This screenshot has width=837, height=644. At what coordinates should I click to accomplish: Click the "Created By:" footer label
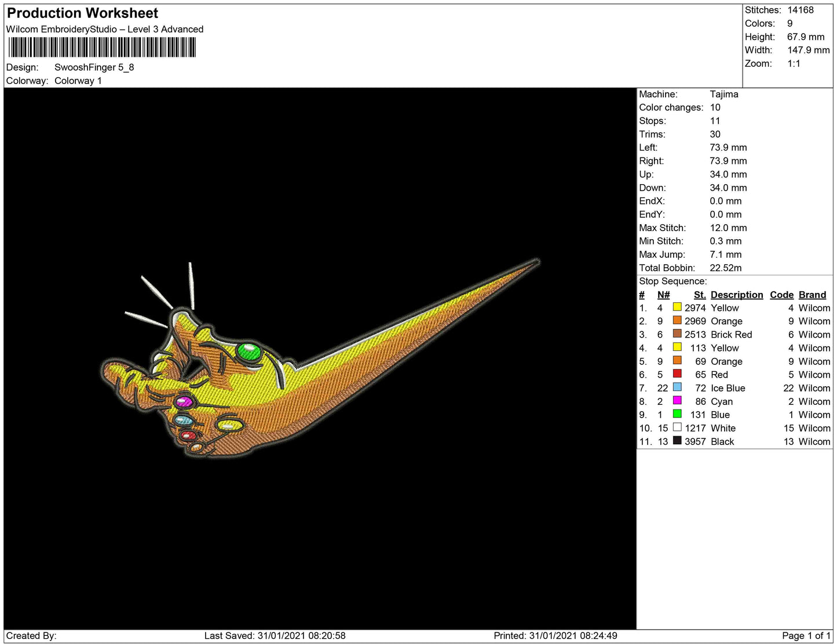(x=31, y=635)
